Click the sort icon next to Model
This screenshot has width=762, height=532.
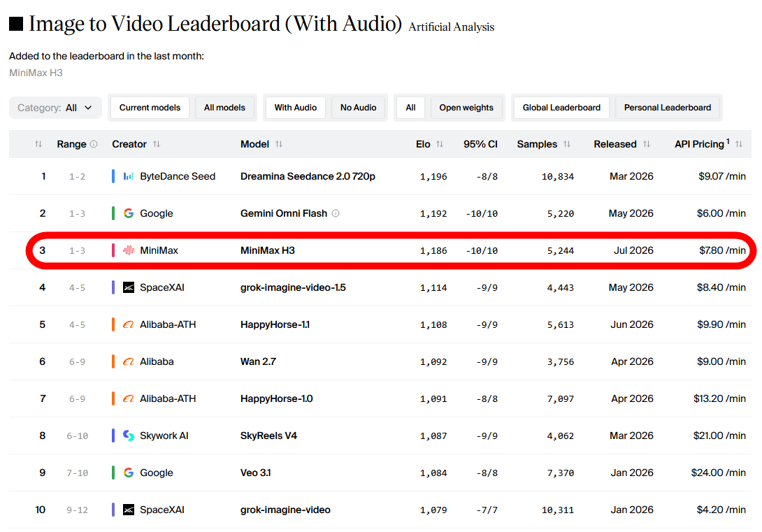click(x=279, y=144)
